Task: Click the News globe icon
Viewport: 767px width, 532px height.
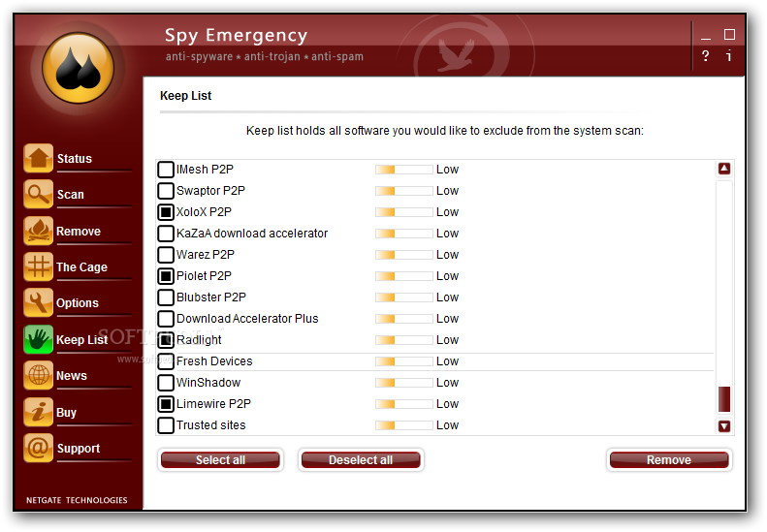Action: pyautogui.click(x=38, y=375)
